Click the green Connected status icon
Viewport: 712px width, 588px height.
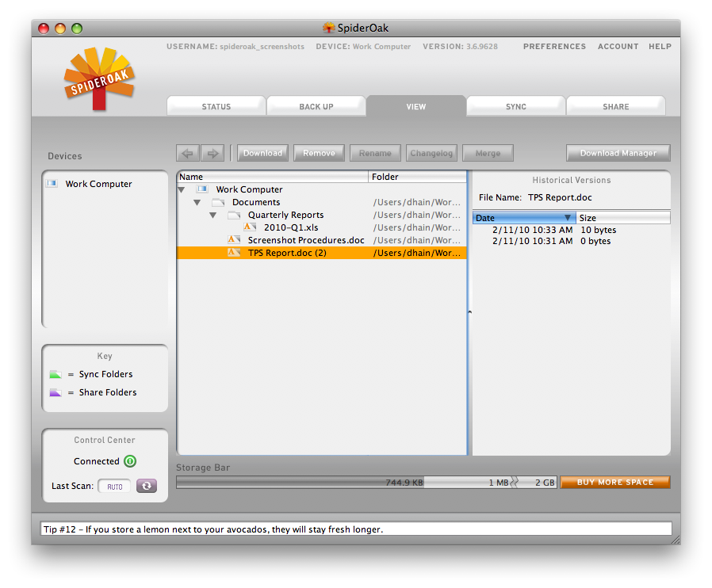pyautogui.click(x=130, y=461)
